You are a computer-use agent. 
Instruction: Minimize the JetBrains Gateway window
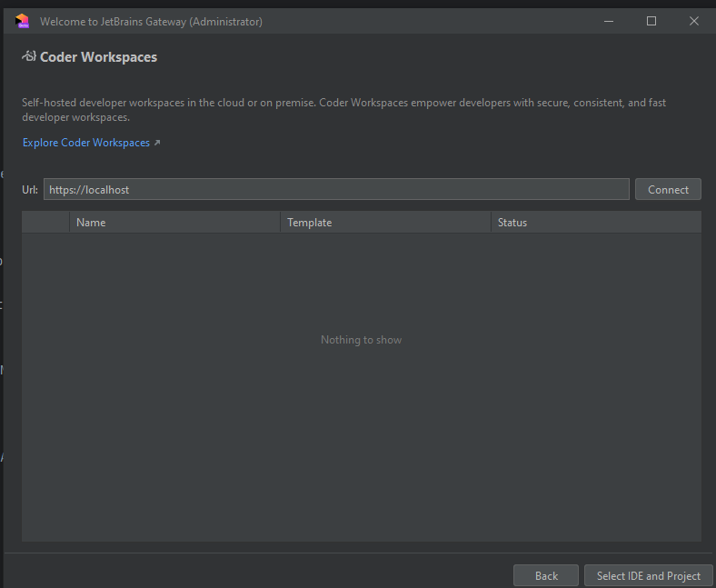[x=609, y=21]
